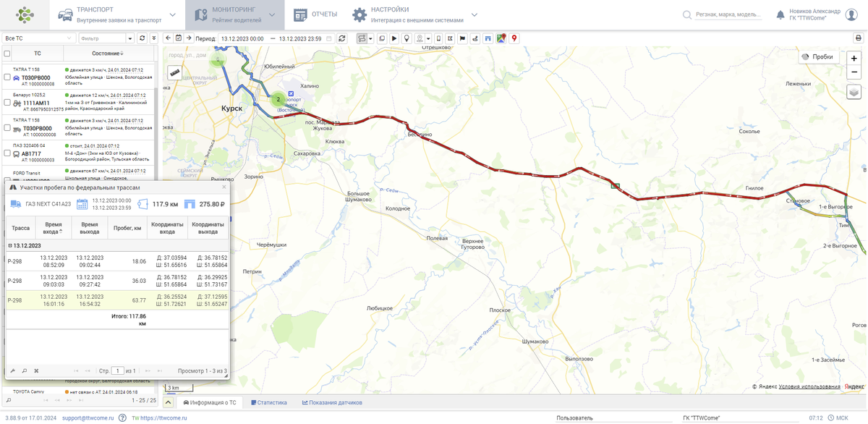Viewport: 868px width, 424px height.
Task: Click the refresh period data icon
Action: tap(342, 38)
